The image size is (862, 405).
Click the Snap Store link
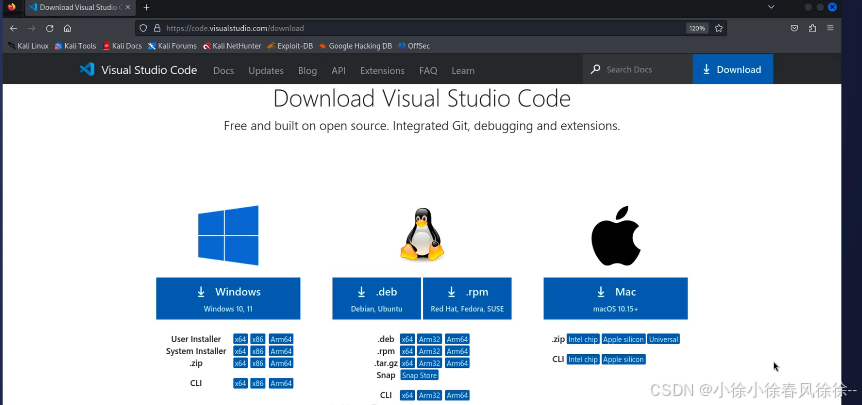pos(419,375)
